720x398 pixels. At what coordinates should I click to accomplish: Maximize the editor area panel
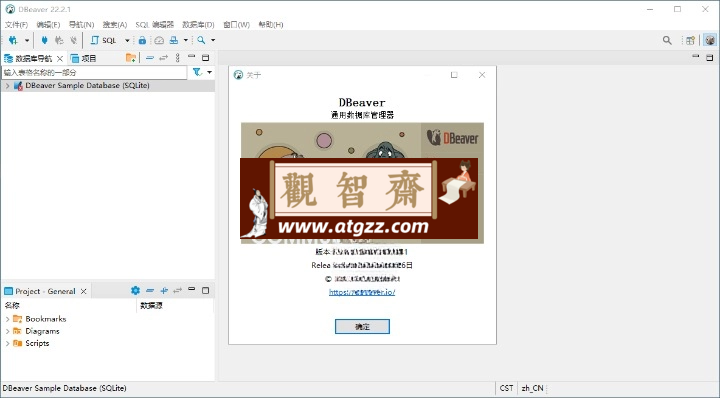click(x=710, y=57)
